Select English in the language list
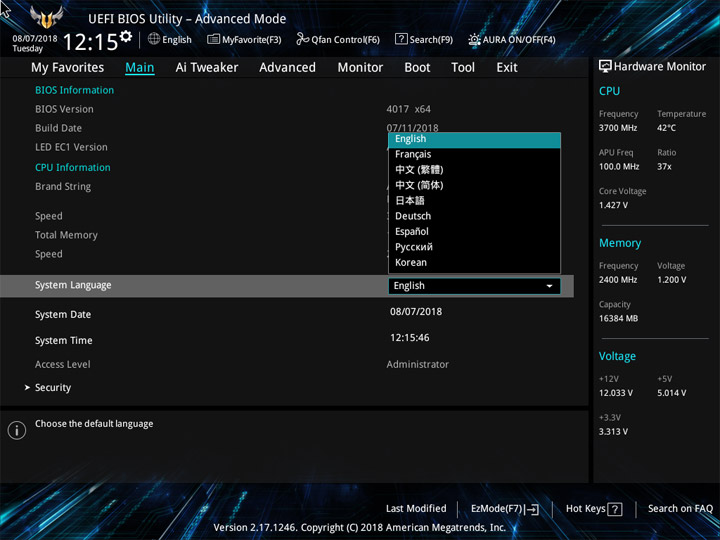This screenshot has width=720, height=540. pyautogui.click(x=474, y=139)
